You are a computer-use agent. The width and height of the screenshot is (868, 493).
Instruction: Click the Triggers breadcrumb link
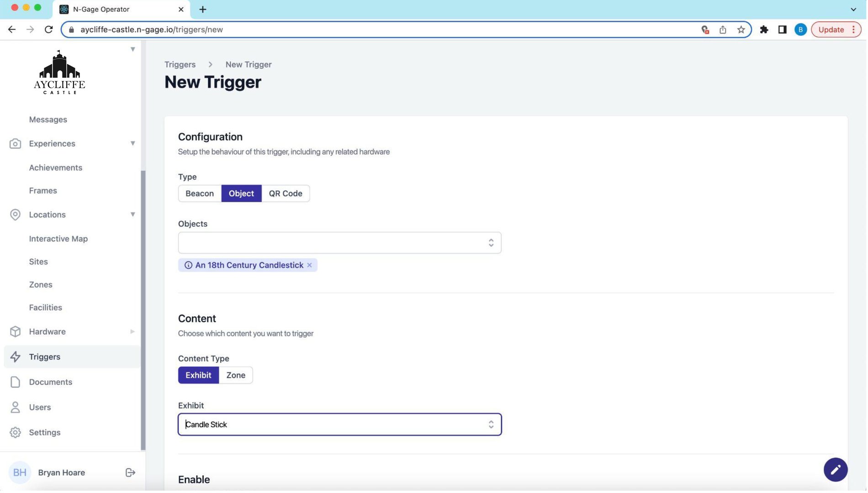coord(180,64)
